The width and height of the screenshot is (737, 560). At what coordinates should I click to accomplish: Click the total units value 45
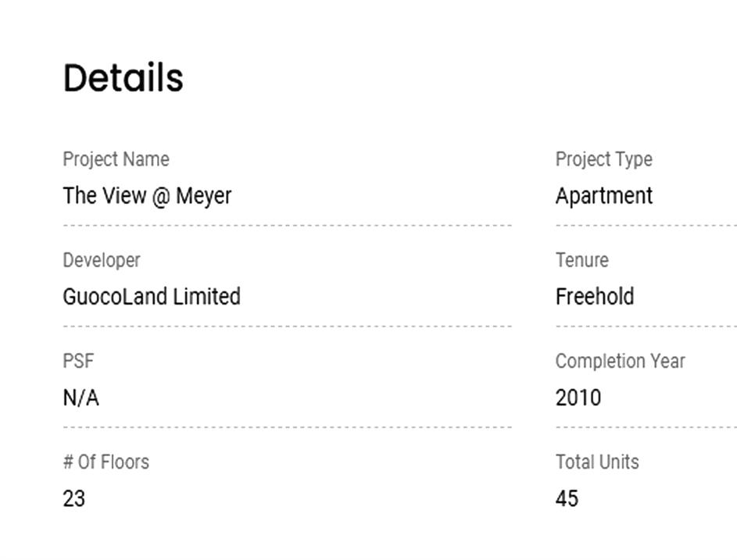pyautogui.click(x=567, y=499)
